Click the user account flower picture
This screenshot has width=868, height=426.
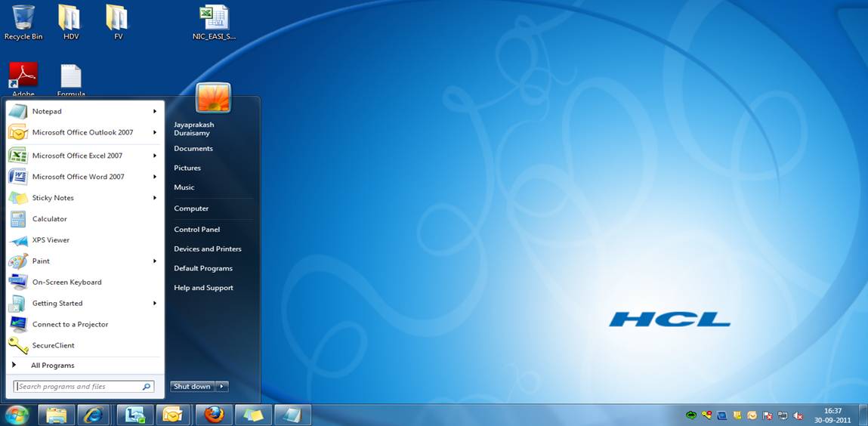[213, 98]
